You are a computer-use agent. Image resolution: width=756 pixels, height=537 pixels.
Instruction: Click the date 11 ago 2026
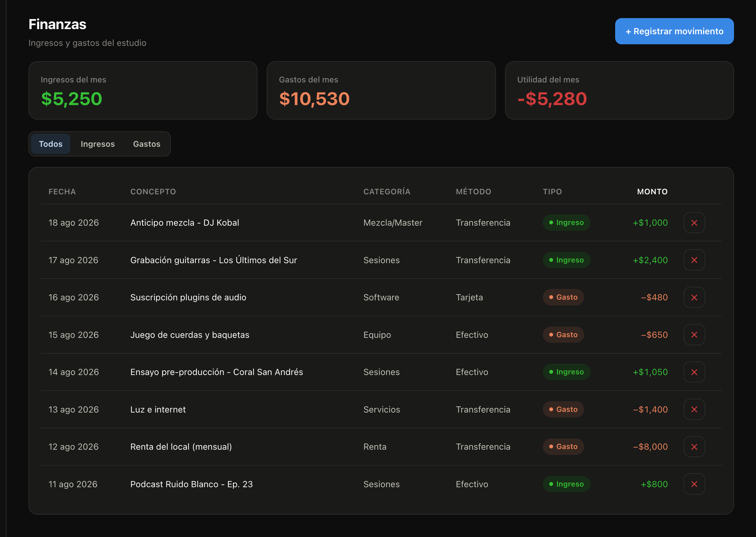[73, 484]
